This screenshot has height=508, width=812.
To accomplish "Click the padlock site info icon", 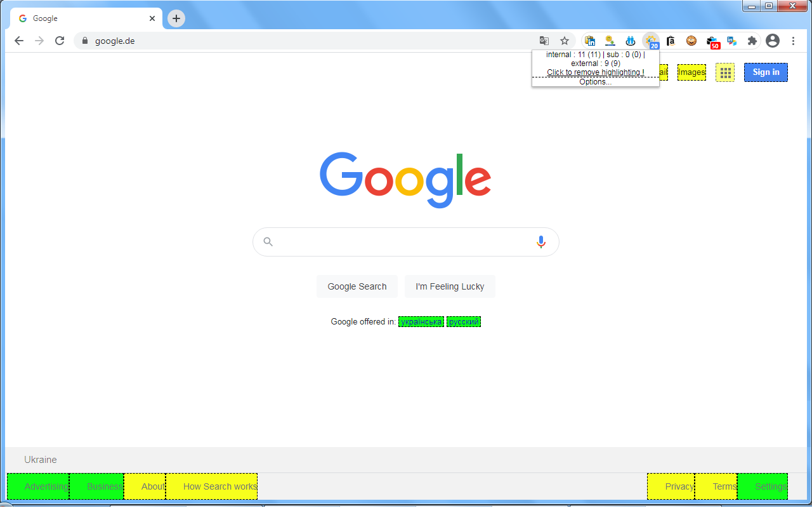I will pyautogui.click(x=84, y=41).
